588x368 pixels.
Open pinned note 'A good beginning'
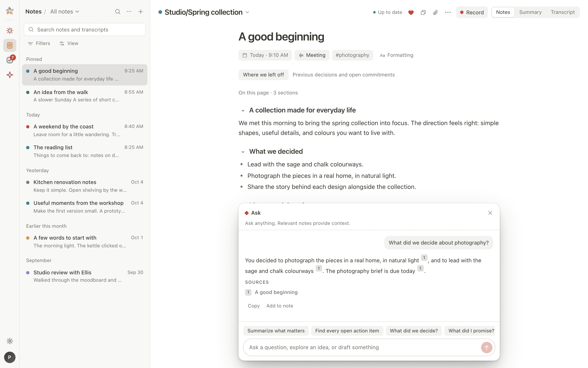[x=85, y=75]
